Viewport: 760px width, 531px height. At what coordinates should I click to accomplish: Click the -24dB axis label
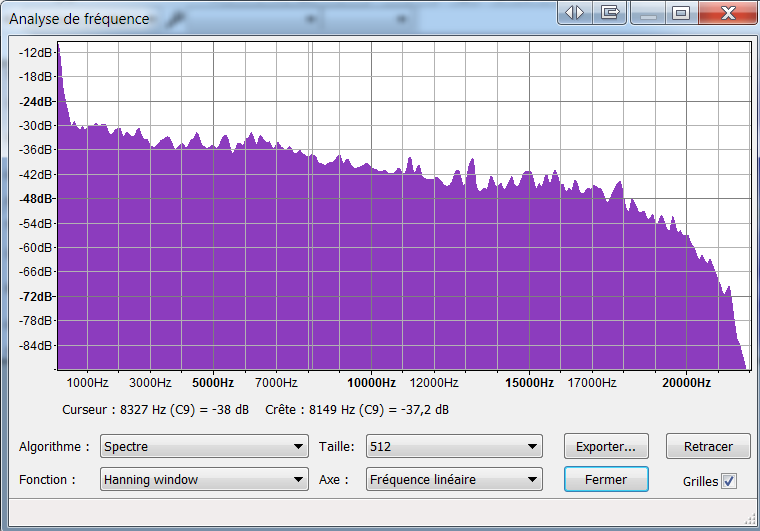click(36, 102)
